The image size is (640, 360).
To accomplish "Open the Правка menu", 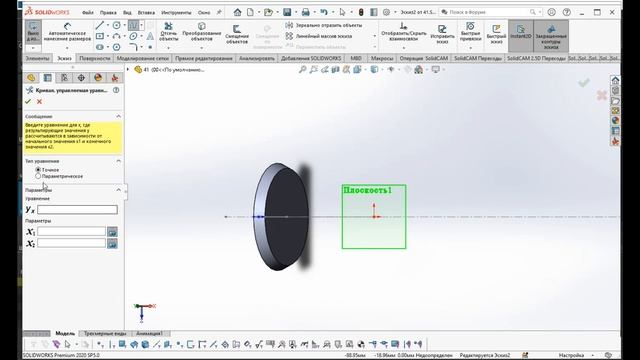I will tap(108, 13).
